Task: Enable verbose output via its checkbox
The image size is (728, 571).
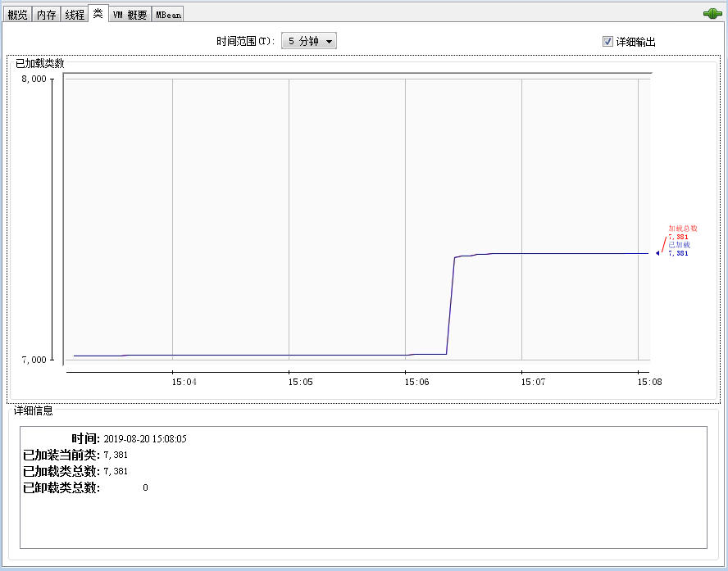Action: point(608,41)
